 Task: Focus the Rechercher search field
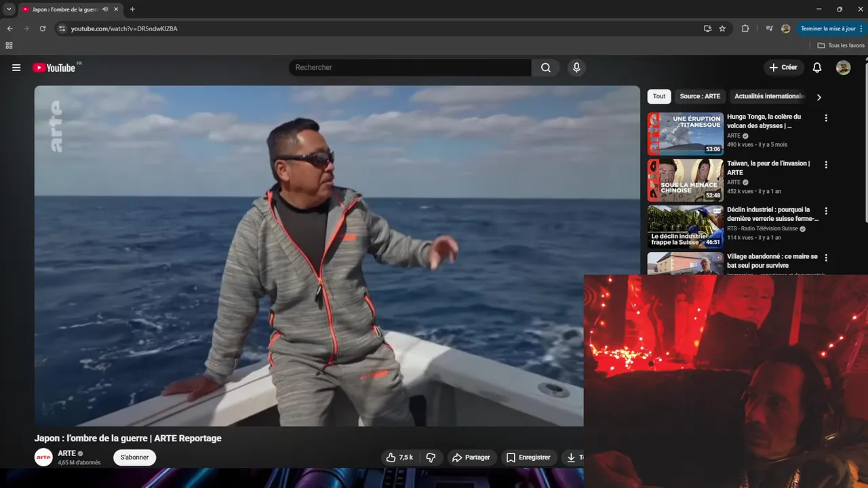pos(410,68)
